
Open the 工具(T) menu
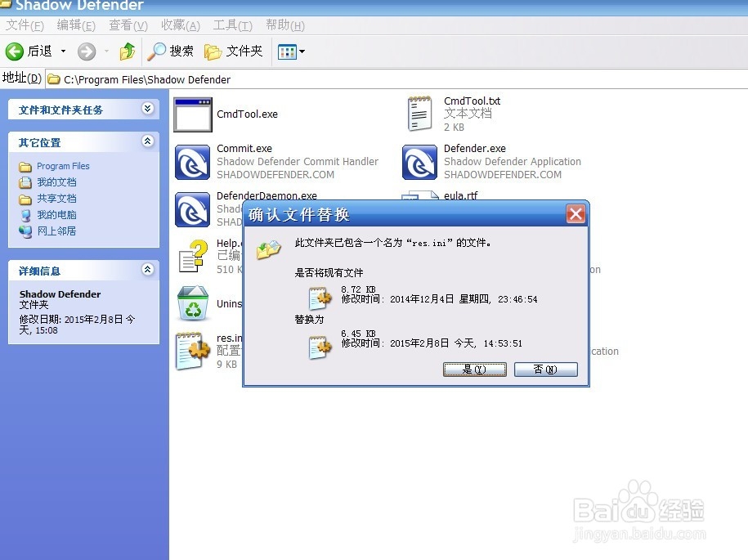232,25
